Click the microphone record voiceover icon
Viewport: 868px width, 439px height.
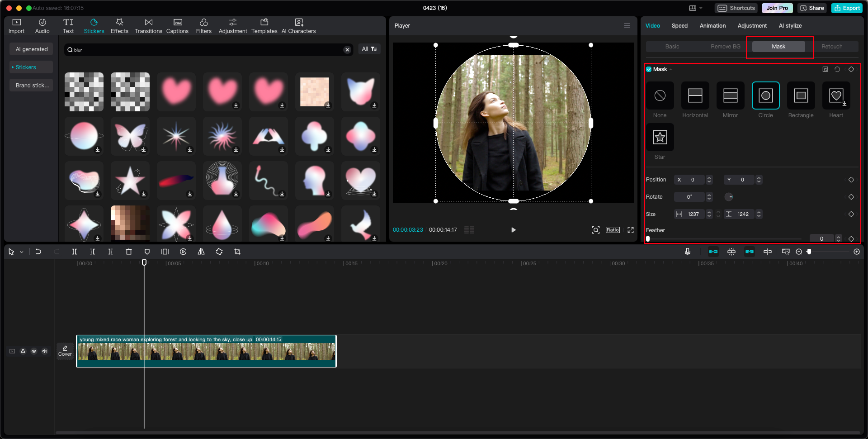point(687,252)
